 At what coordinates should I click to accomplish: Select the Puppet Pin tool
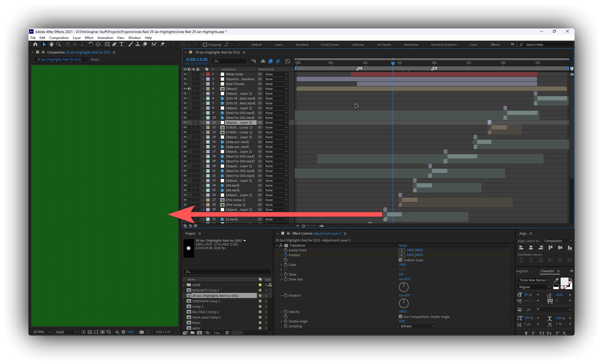pos(163,44)
